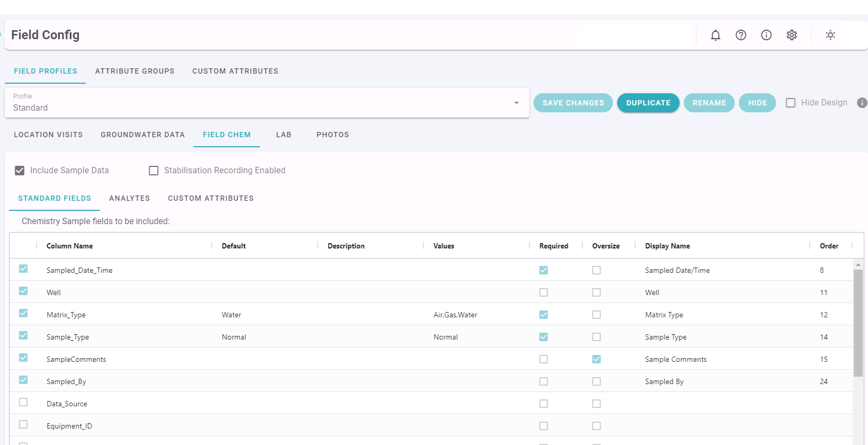Uncheck the Sample_Type include checkbox

point(23,335)
